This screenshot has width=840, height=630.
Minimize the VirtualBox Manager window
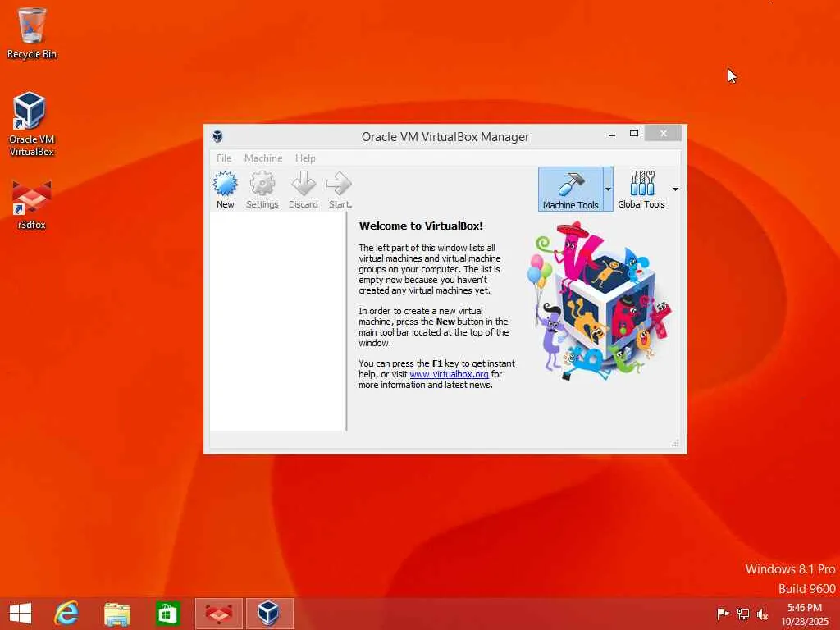pyautogui.click(x=612, y=135)
